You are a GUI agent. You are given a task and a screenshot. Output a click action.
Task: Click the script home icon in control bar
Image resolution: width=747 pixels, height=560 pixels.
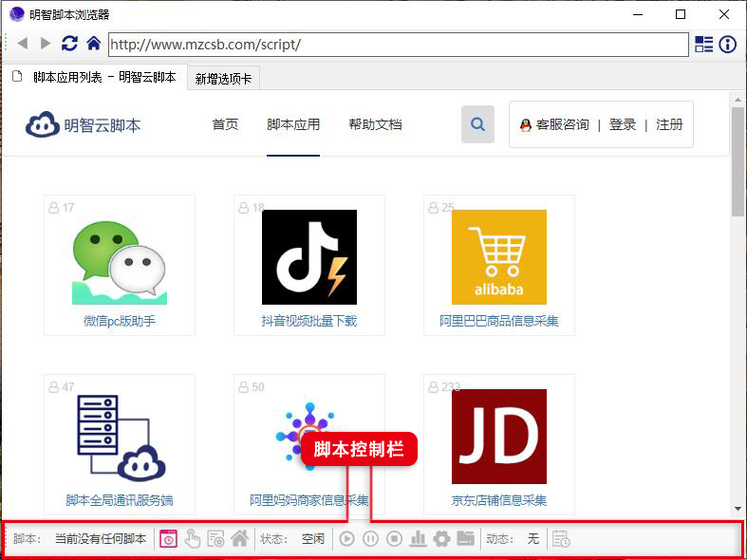point(239,539)
